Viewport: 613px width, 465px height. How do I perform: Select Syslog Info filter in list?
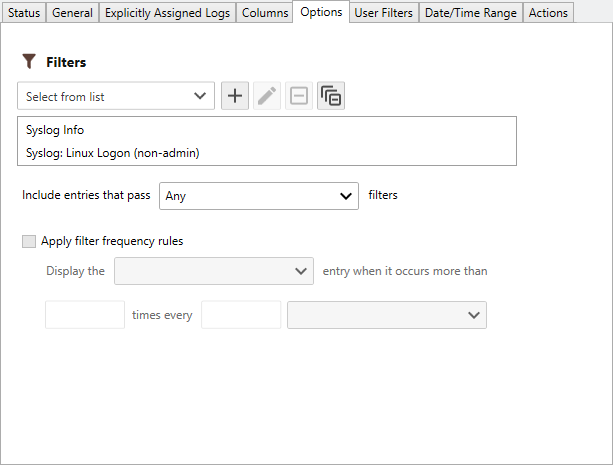pos(56,130)
